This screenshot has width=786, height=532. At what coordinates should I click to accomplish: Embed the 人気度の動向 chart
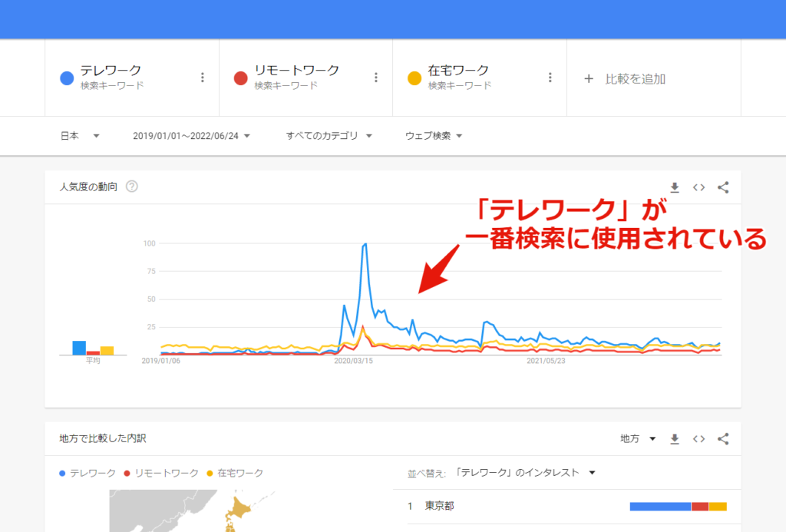[x=698, y=187]
